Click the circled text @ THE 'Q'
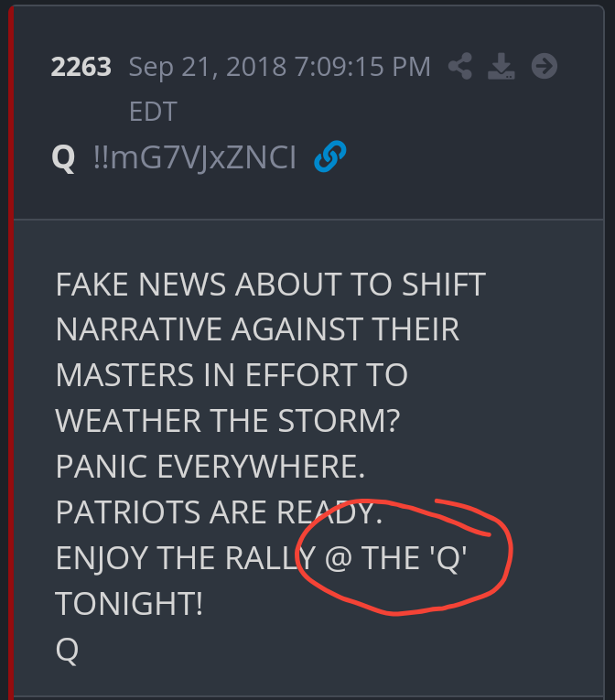Viewport: 615px width, 700px height. point(395,558)
